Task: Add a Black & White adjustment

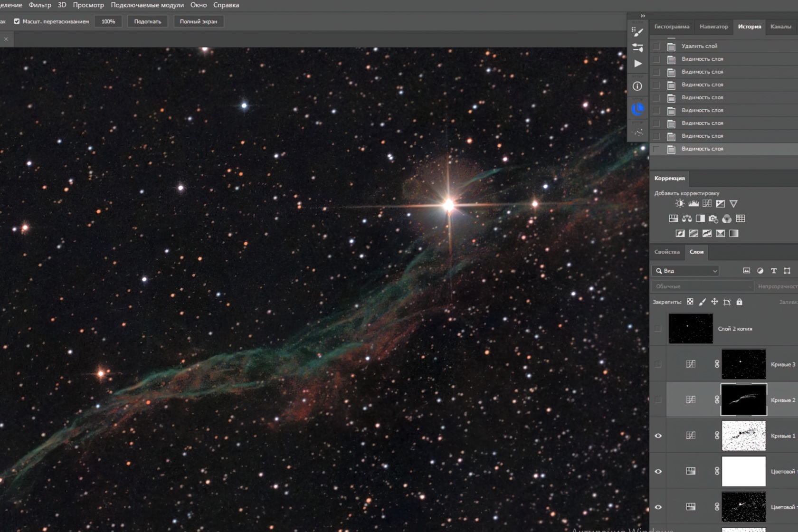Action: (x=700, y=218)
